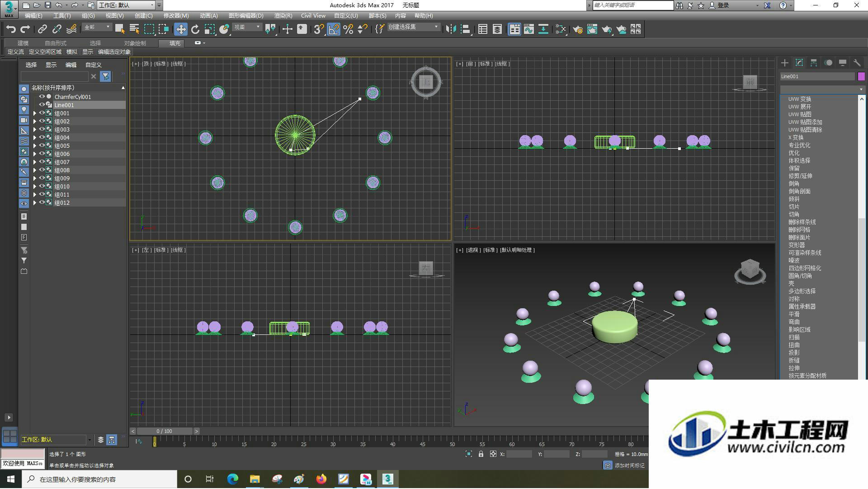Viewport: 868px width, 489px height.
Task: Click the 定义流 ribbon button
Action: click(16, 52)
